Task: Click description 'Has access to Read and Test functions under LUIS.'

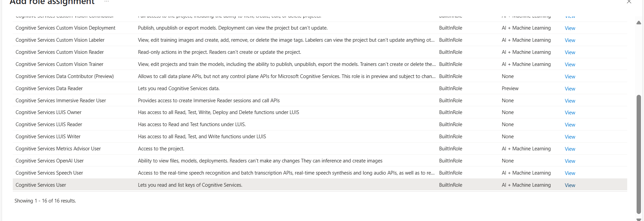Action: (192, 124)
